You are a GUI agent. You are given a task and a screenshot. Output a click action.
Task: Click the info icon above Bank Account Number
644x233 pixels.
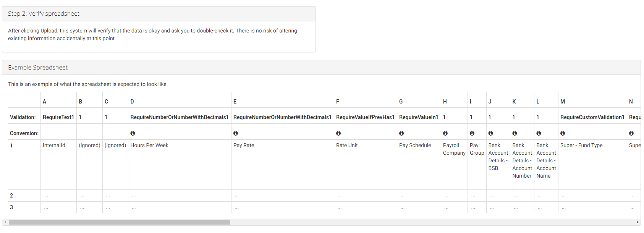tap(515, 133)
